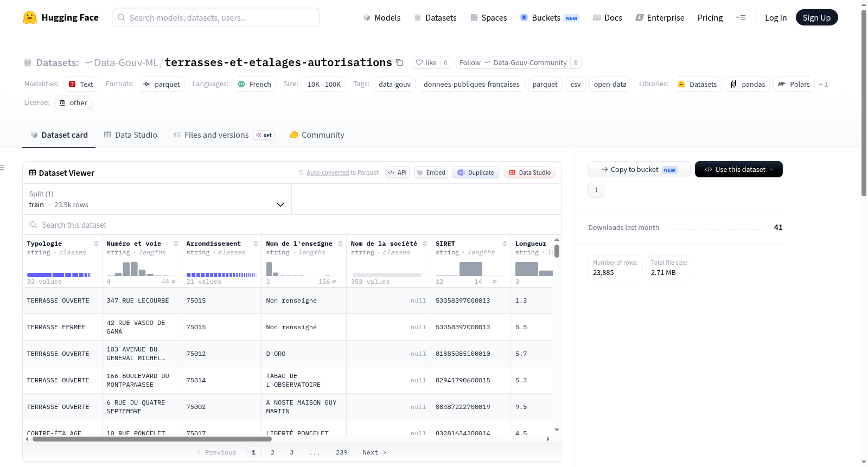Click the table horizontal scrollbar
Viewport: 868px width, 467px height.
pyautogui.click(x=152, y=439)
